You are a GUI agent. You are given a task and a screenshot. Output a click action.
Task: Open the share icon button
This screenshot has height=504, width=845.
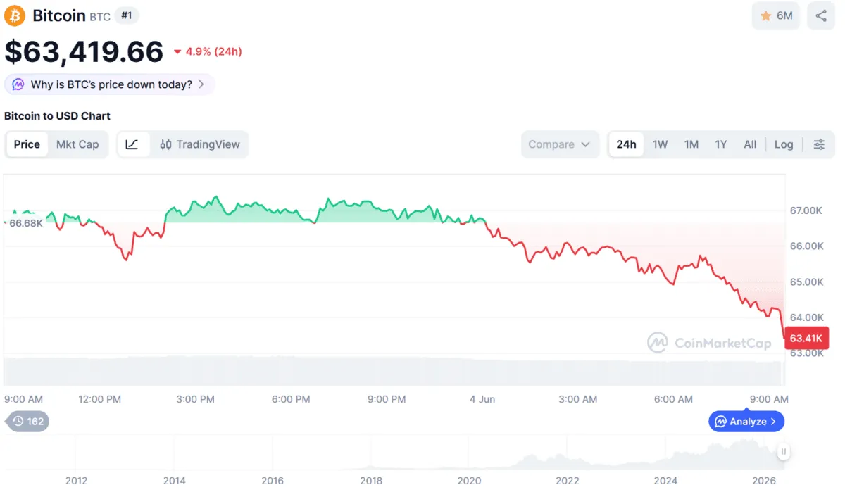[x=821, y=15]
